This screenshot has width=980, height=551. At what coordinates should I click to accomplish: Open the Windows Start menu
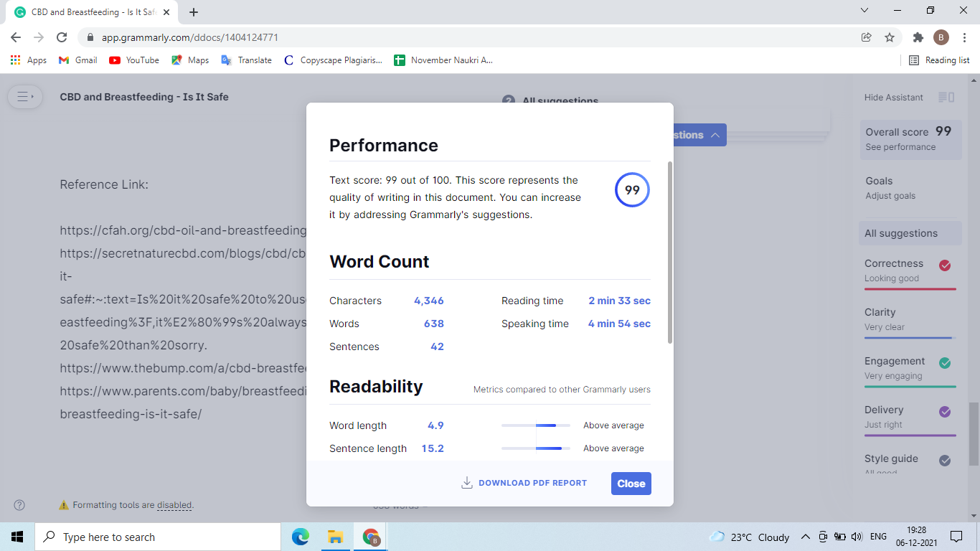(x=17, y=537)
